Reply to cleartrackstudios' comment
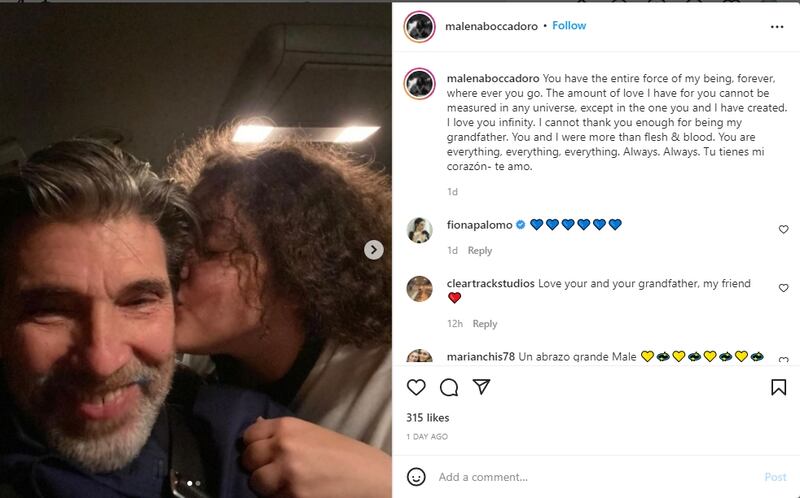800x498 pixels. (x=485, y=324)
